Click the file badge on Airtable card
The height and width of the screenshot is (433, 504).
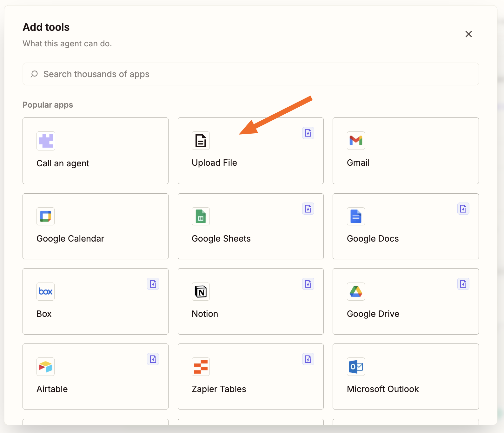pos(153,359)
